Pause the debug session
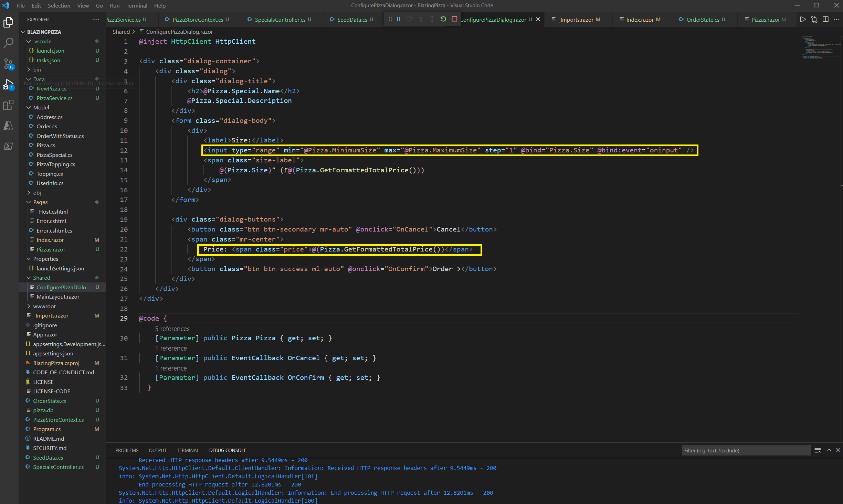This screenshot has width=843, height=504. pyautogui.click(x=398, y=19)
